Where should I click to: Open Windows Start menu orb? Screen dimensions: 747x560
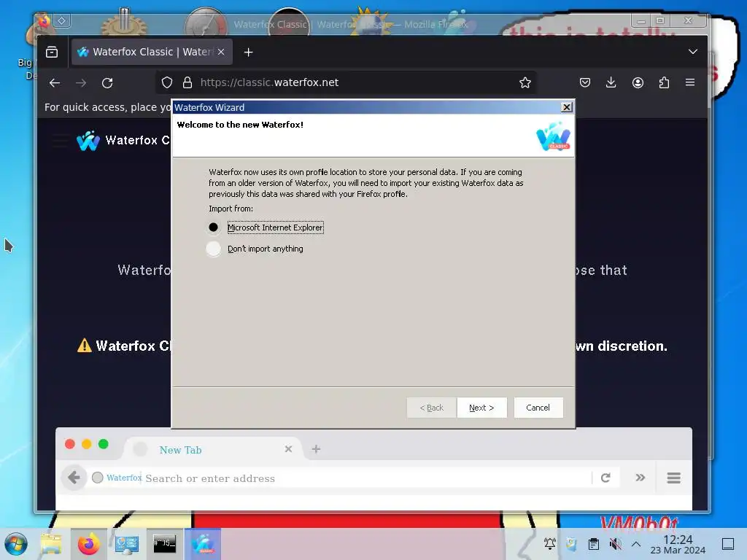[16, 544]
